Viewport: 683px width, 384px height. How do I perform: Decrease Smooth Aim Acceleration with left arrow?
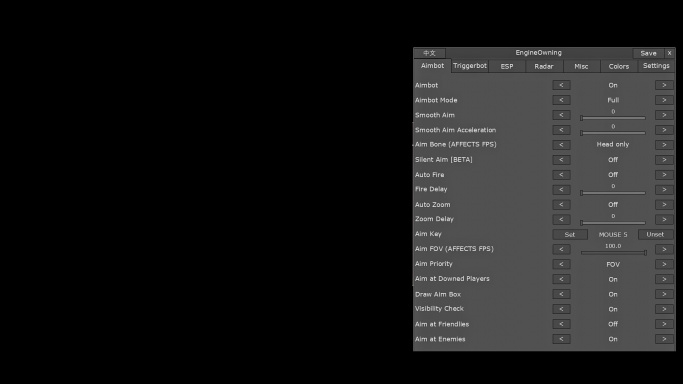[561, 130]
